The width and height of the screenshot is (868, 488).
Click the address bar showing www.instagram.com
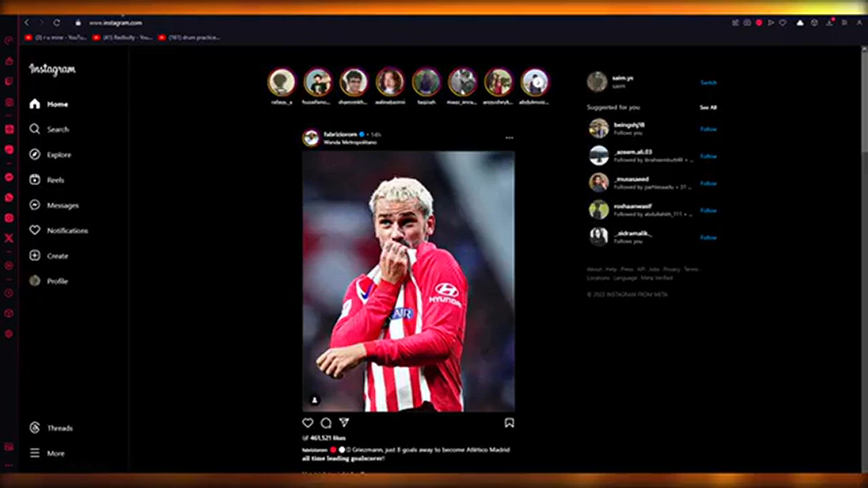(116, 23)
